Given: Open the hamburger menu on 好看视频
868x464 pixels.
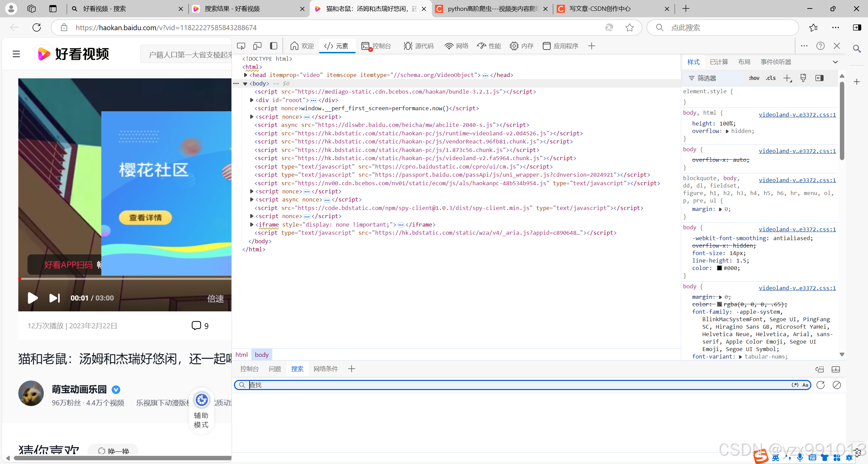Looking at the screenshot, I should pyautogui.click(x=16, y=54).
